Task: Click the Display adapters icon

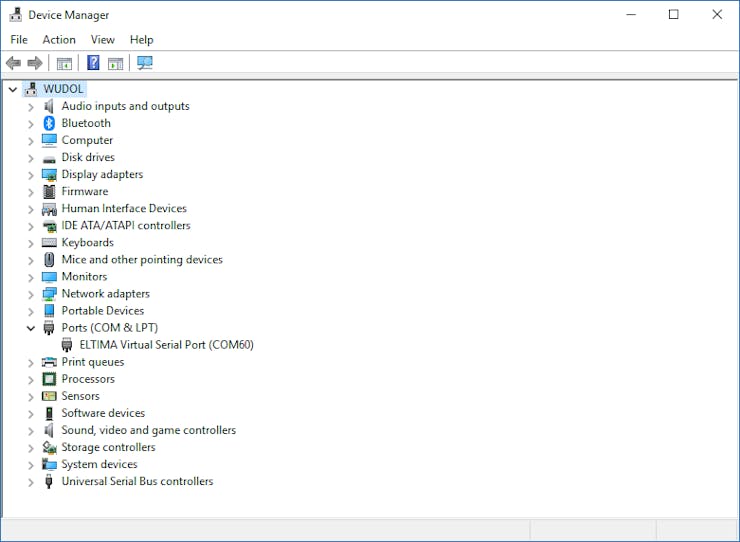Action: pyautogui.click(x=49, y=175)
